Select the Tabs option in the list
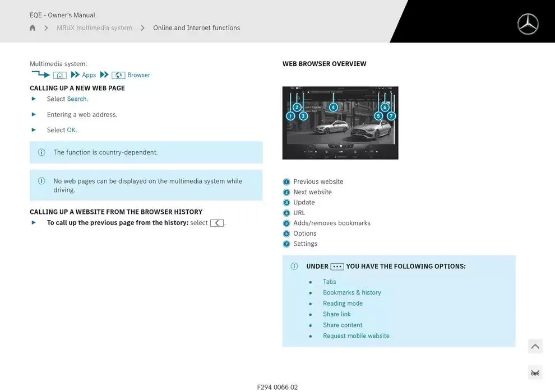This screenshot has height=392, width=555. [329, 282]
